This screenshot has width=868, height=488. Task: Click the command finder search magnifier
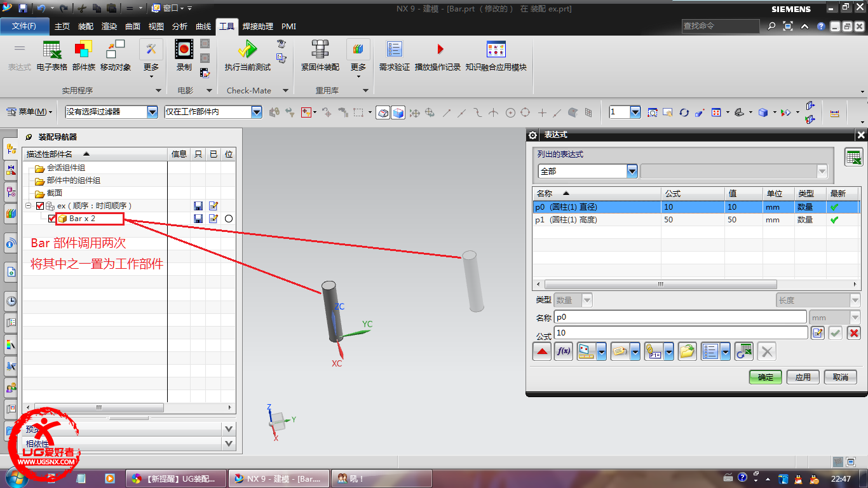[771, 26]
